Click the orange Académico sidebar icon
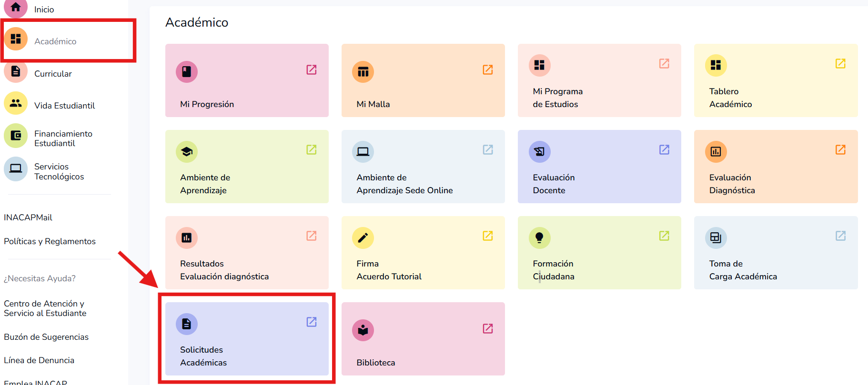The width and height of the screenshot is (868, 385). (16, 39)
